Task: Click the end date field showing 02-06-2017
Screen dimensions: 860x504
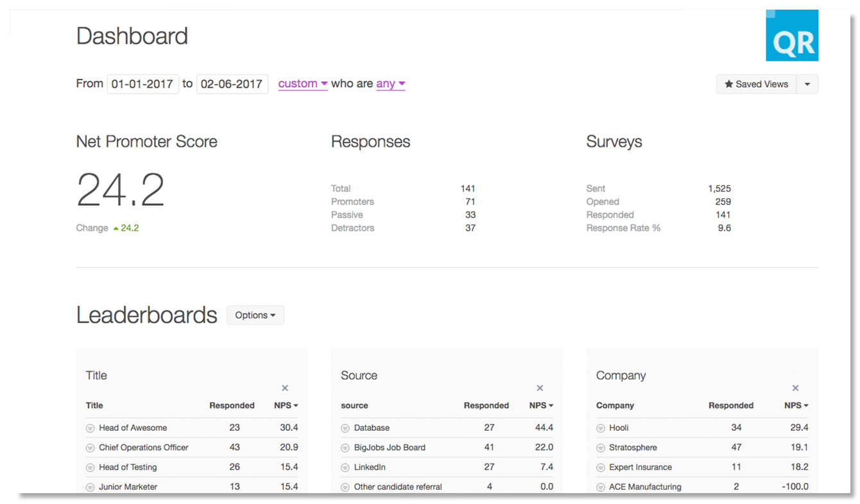Action: [232, 83]
